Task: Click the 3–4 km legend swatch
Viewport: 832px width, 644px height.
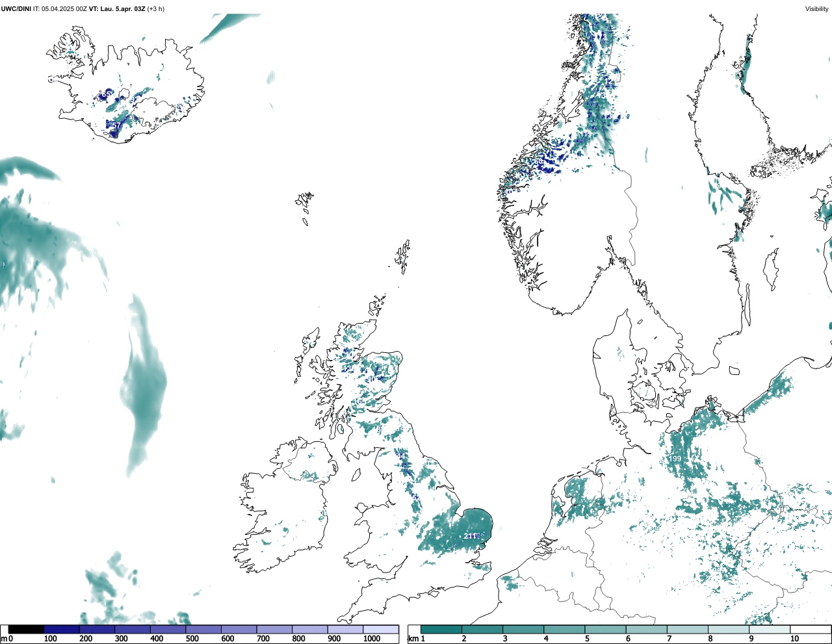Action: 523,630
